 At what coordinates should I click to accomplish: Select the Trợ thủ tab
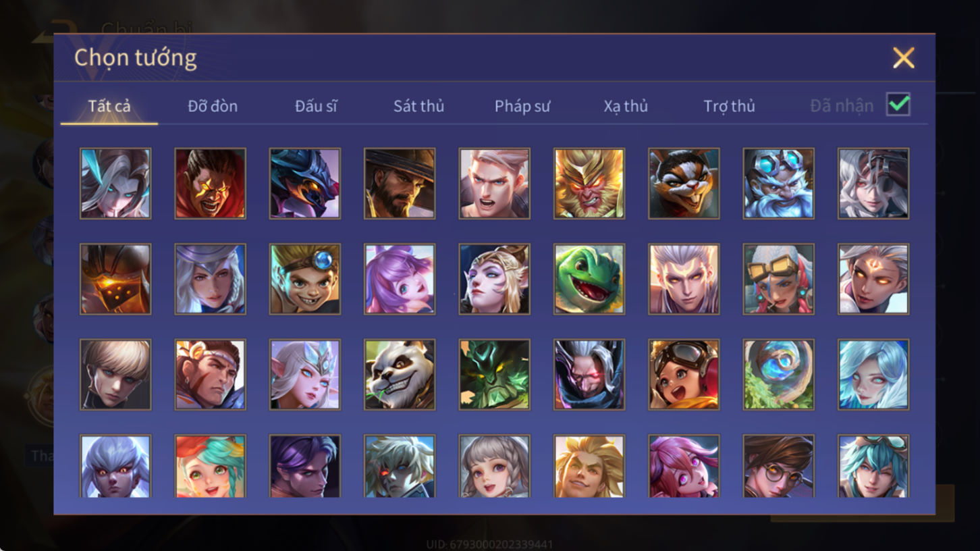[x=729, y=106]
